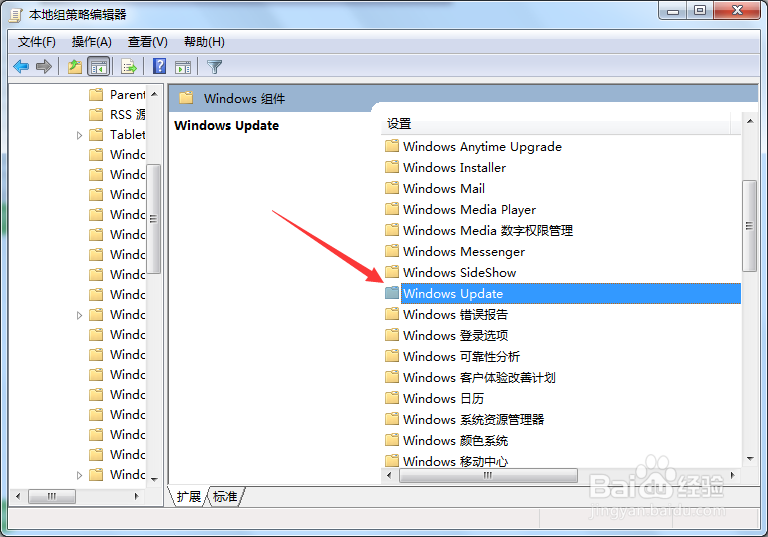Select Windows Media 数字权限管理 folder
This screenshot has width=768, height=537.
point(488,231)
